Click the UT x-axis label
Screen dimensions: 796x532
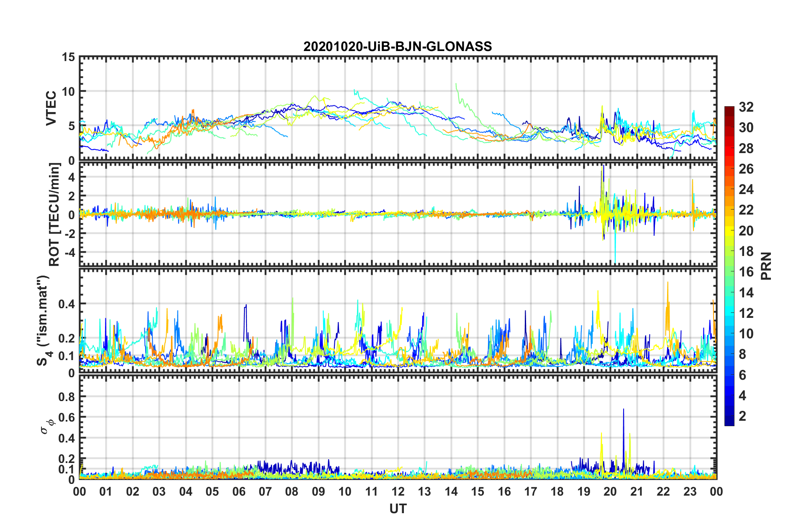tap(398, 509)
